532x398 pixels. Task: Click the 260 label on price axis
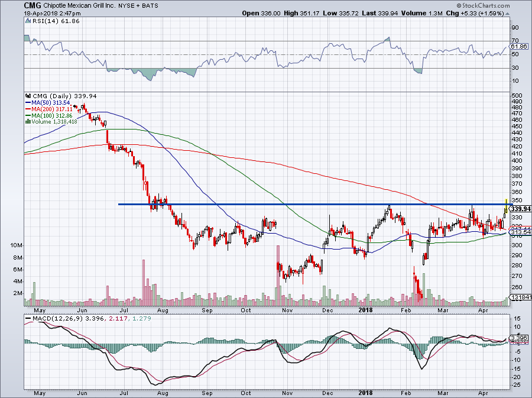pos(517,287)
